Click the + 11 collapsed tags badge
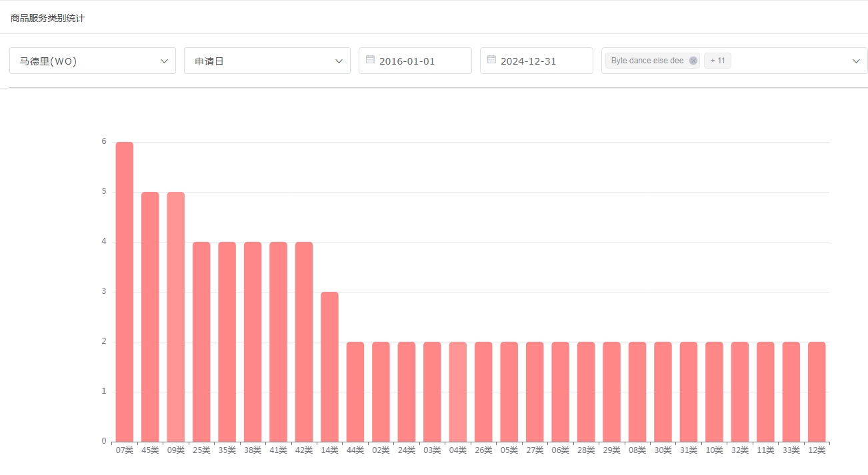The width and height of the screenshot is (868, 475). click(x=717, y=61)
